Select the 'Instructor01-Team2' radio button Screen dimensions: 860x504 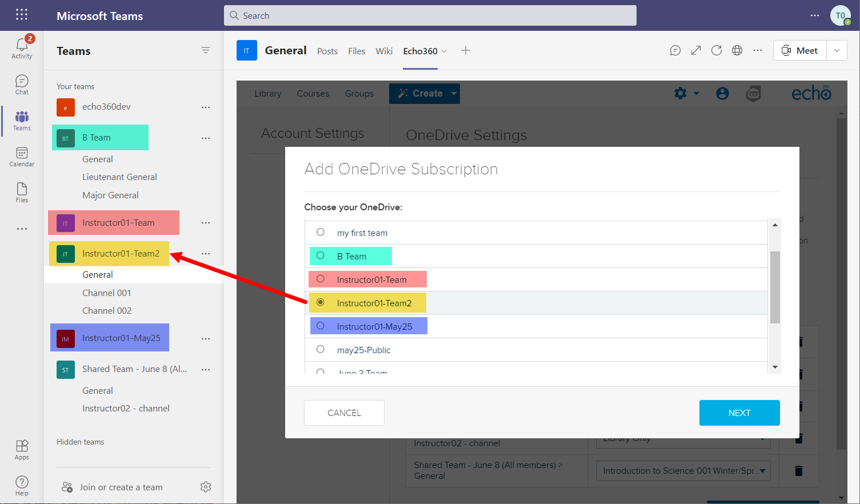click(x=321, y=302)
